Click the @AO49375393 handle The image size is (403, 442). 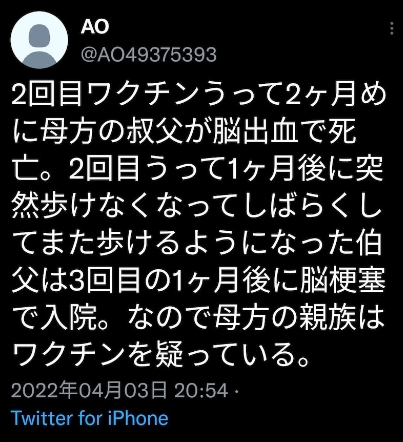coord(149,54)
